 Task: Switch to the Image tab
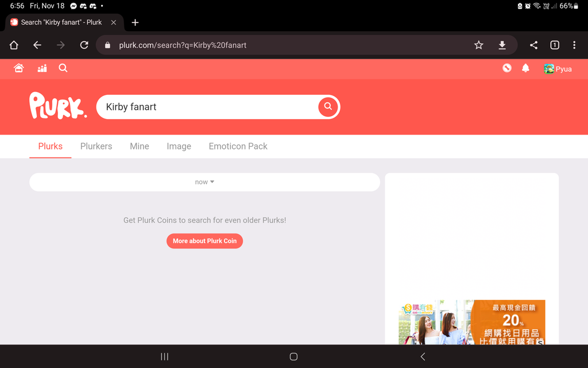(179, 146)
